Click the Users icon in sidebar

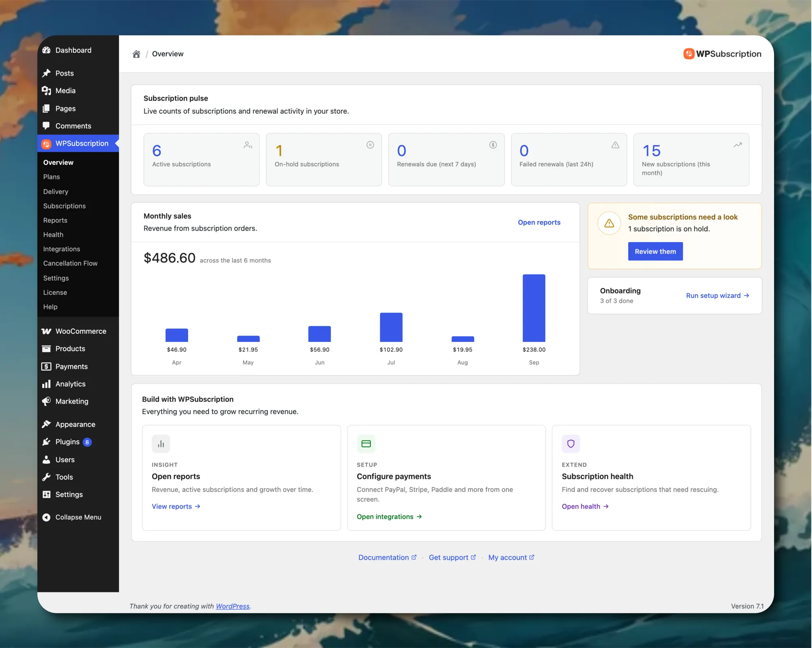(46, 460)
